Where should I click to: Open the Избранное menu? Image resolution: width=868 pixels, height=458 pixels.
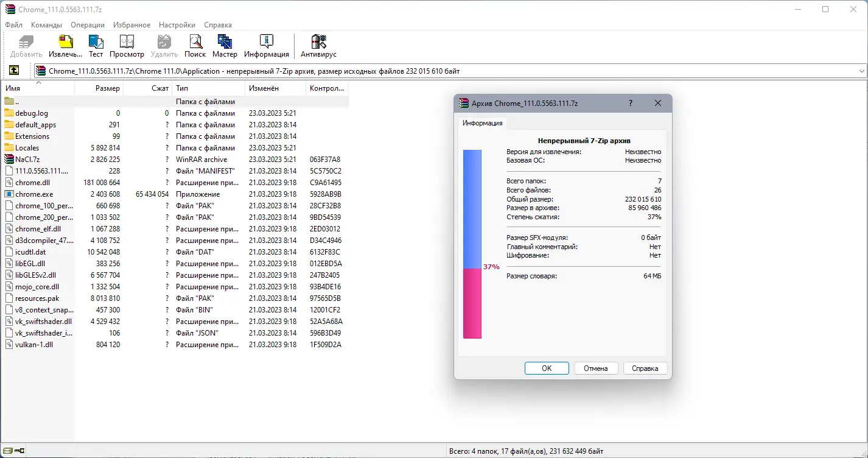131,25
